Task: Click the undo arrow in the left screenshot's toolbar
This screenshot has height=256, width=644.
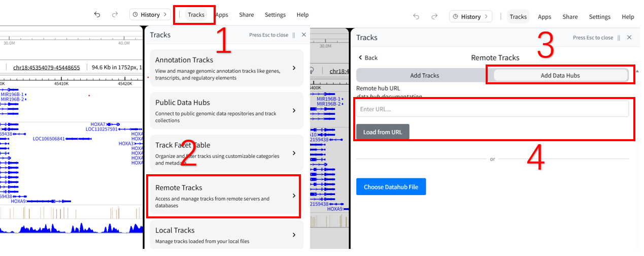Action: point(97,15)
